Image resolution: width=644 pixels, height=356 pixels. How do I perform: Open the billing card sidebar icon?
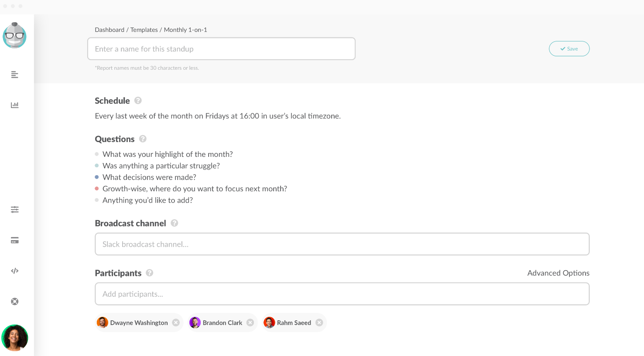tap(15, 241)
